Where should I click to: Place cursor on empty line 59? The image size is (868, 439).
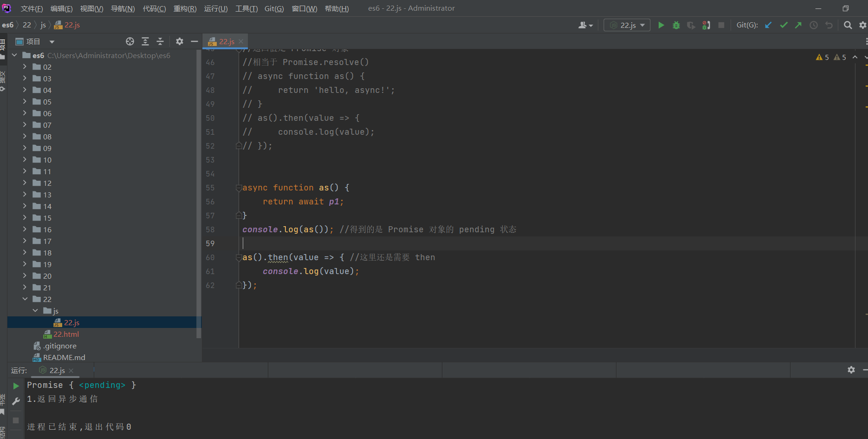click(x=547, y=243)
